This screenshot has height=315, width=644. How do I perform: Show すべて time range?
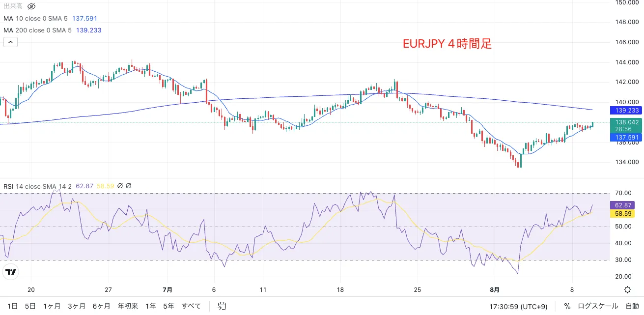coord(191,306)
